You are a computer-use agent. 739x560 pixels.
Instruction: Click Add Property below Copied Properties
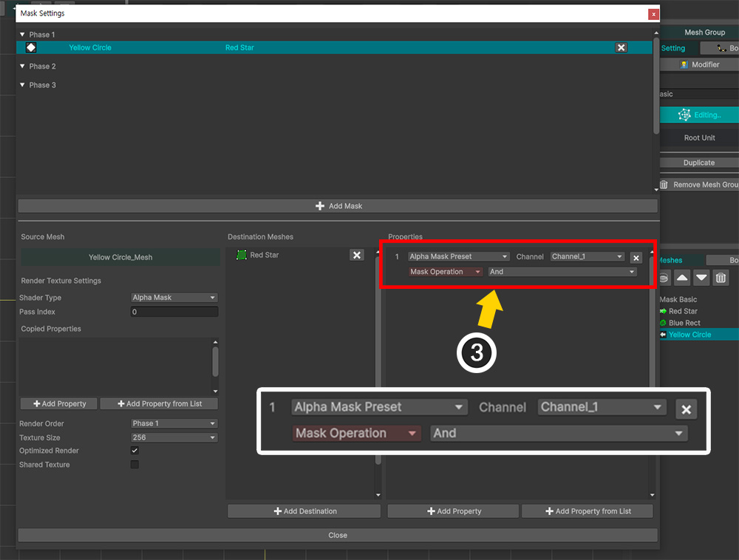pos(59,403)
